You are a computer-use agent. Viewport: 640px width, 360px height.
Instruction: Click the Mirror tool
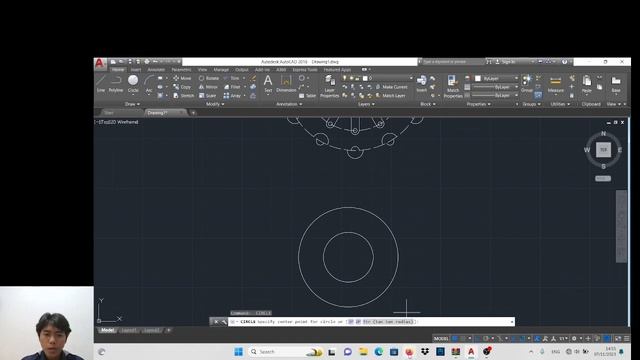coord(208,87)
